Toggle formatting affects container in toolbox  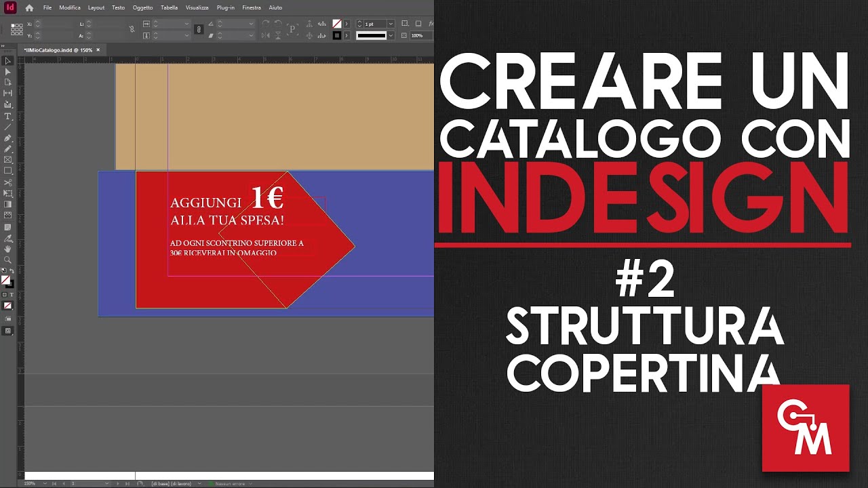[x=5, y=295]
